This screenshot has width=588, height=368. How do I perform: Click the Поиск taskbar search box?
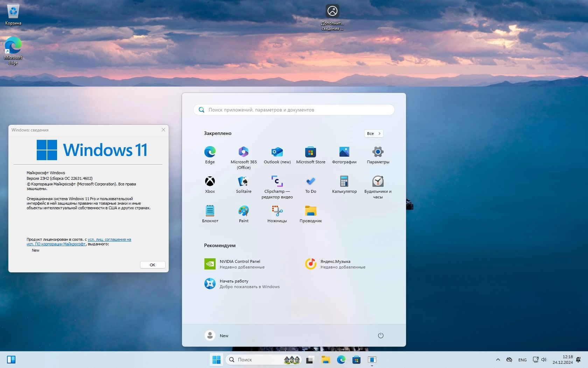click(x=264, y=360)
